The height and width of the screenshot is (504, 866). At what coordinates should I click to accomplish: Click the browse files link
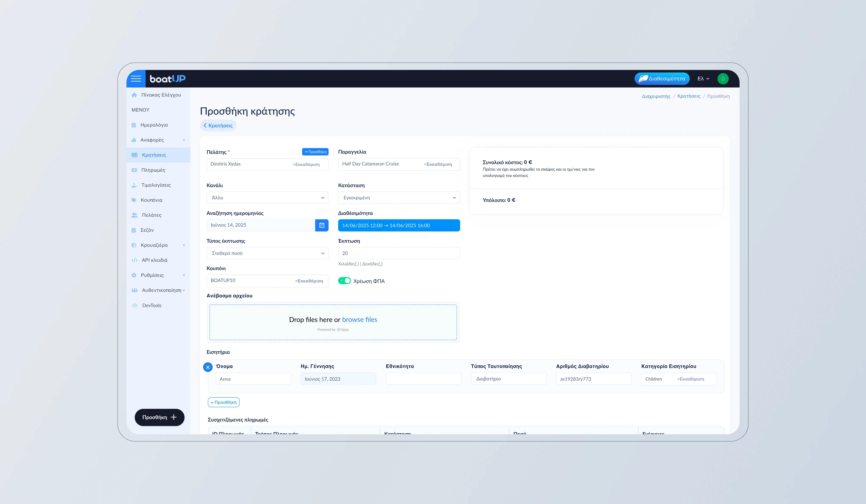pos(359,320)
